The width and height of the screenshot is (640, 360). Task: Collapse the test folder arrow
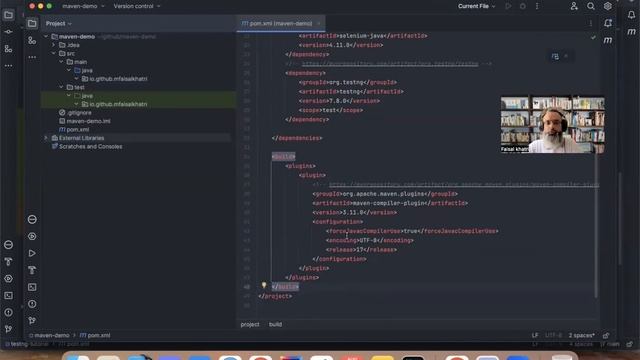[x=61, y=87]
